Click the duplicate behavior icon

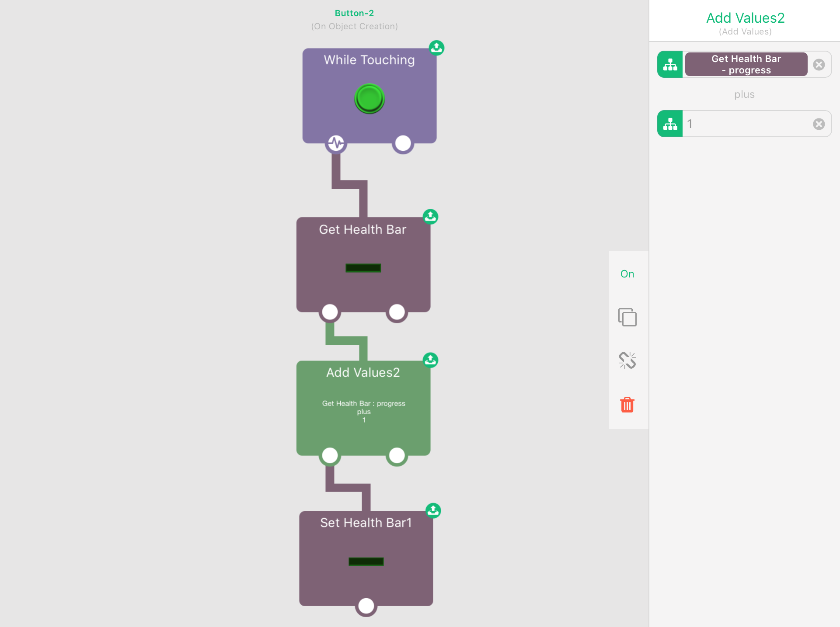(x=627, y=317)
